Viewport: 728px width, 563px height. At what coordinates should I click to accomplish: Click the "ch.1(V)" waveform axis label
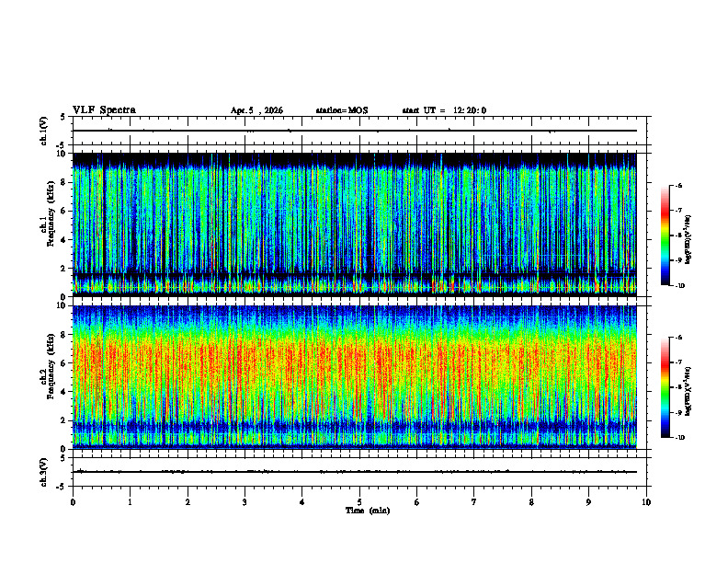point(44,131)
